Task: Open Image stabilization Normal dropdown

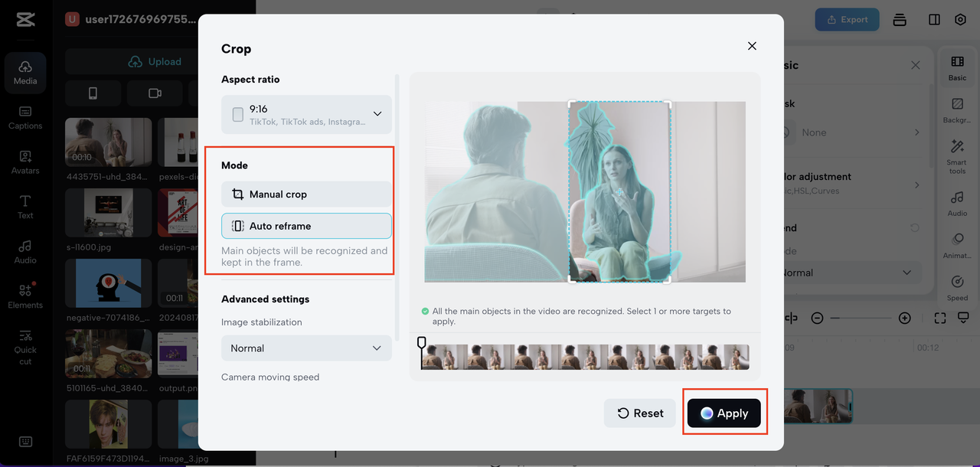Action: 306,348
